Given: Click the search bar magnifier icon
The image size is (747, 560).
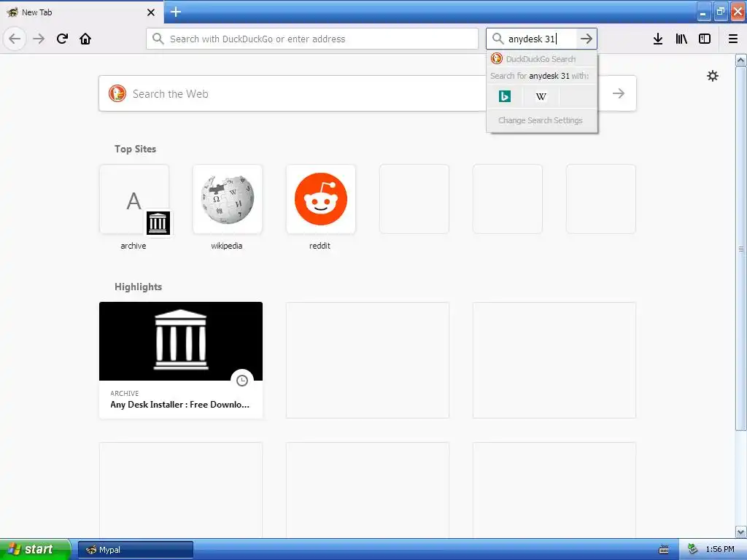Looking at the screenshot, I should click(498, 39).
